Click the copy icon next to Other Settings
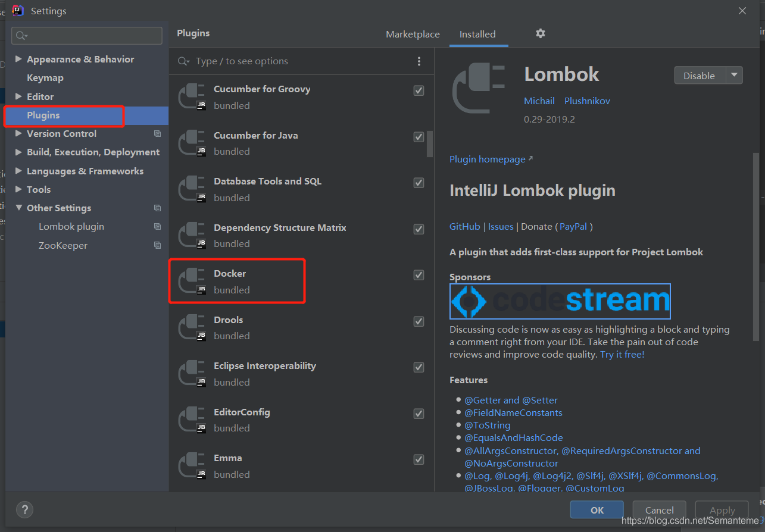The width and height of the screenshot is (765, 532). pos(157,208)
